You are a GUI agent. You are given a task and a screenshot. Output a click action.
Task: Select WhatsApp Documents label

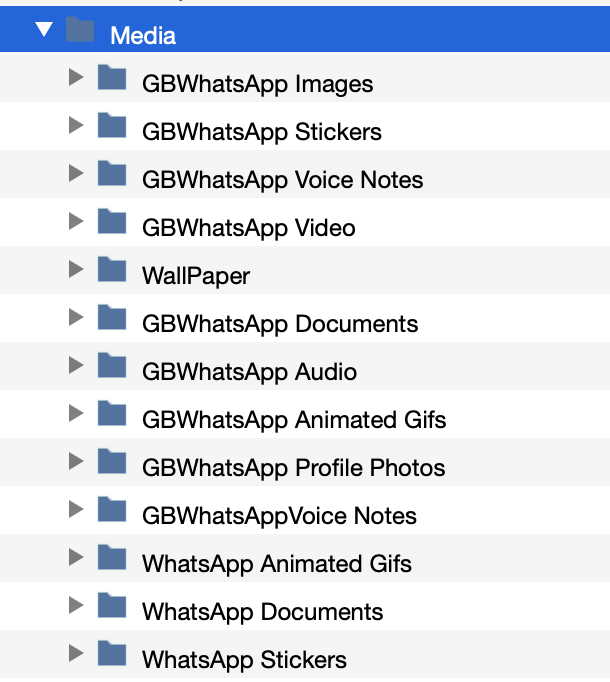tap(262, 612)
